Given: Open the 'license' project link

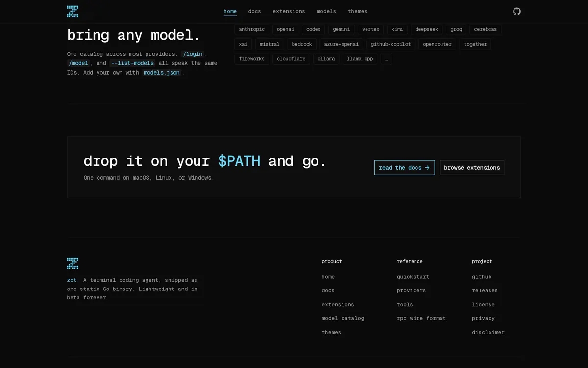Looking at the screenshot, I should pyautogui.click(x=483, y=305).
